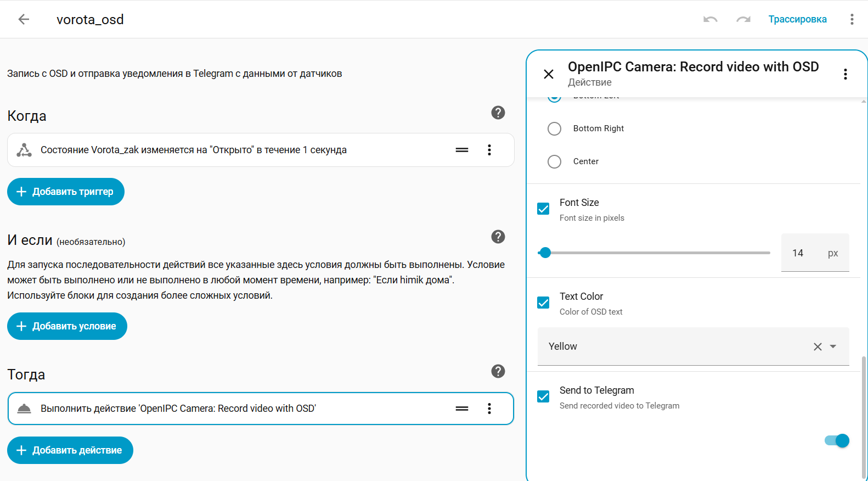Go back using the arrow icon
Screen dimensions: 868x481
pos(24,19)
